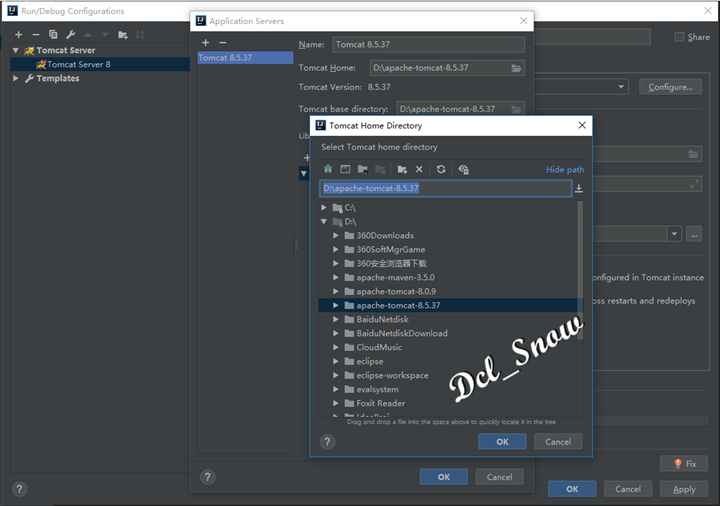Cancel the Tomcat Home Directory dialog
This screenshot has width=720, height=506.
(x=558, y=442)
